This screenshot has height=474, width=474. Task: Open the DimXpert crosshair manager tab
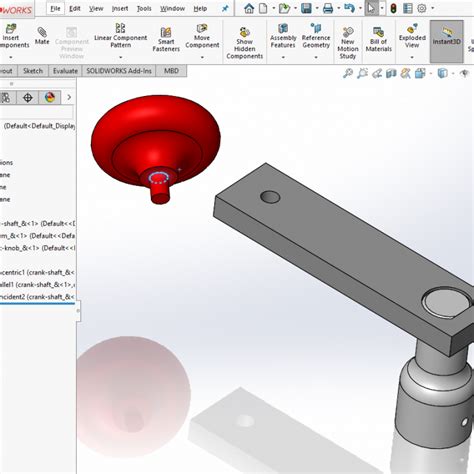pos(28,98)
